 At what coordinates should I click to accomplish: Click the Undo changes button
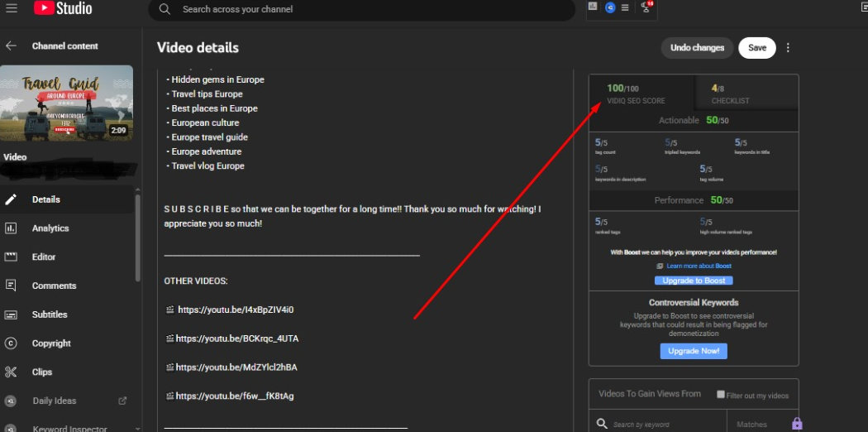pyautogui.click(x=697, y=48)
